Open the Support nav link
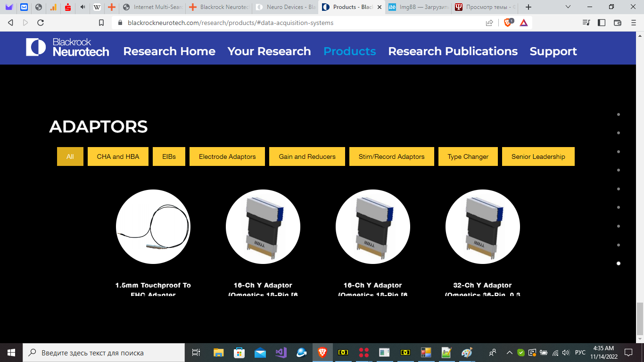 (x=553, y=51)
